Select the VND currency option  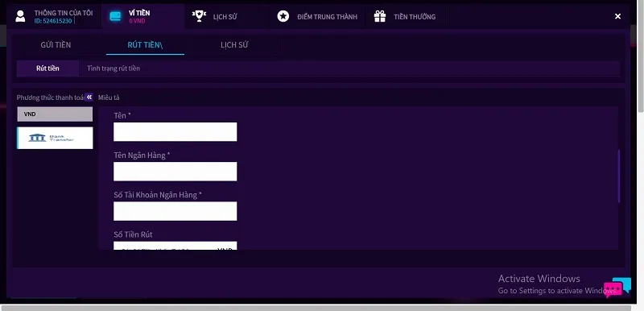coord(55,114)
